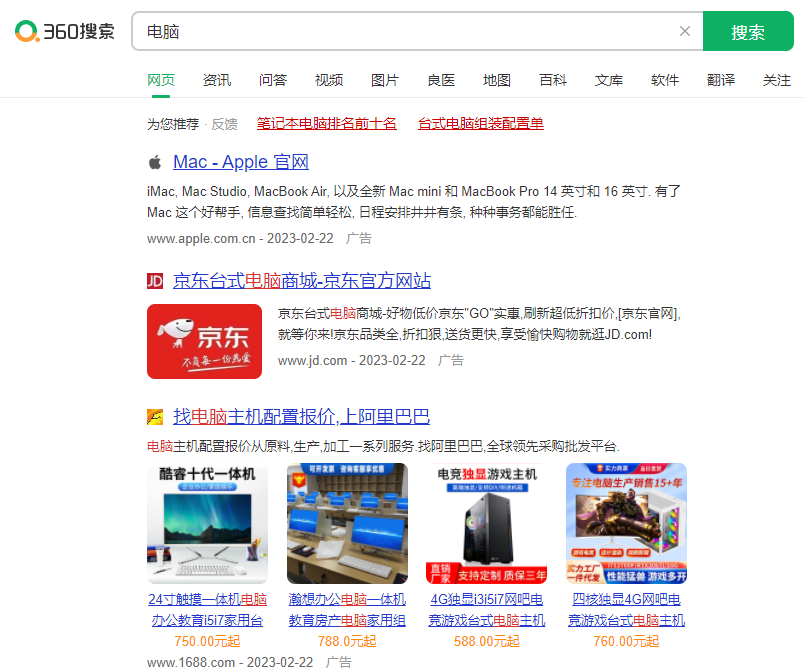Click inside the search input field
Image resolution: width=805 pixels, height=671 pixels.
400,31
